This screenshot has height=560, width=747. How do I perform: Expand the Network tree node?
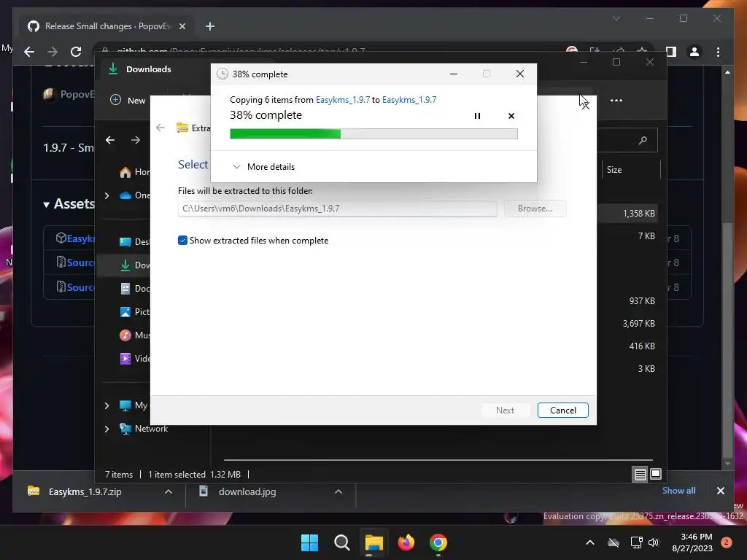click(107, 429)
